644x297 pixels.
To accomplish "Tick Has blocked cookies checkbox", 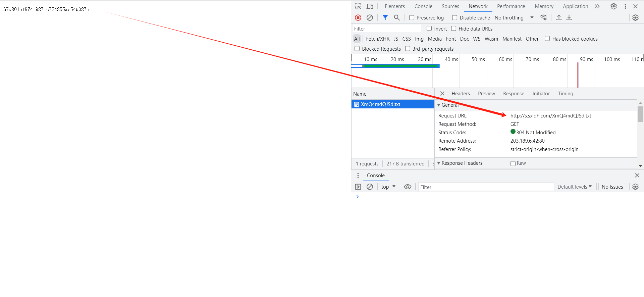I will tap(547, 39).
